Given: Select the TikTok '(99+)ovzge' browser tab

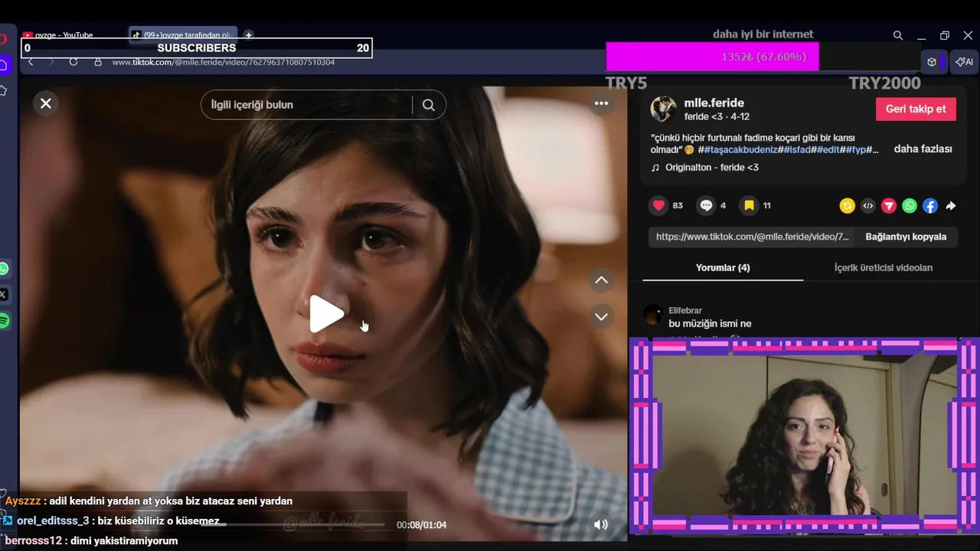Looking at the screenshot, I should click(x=182, y=35).
